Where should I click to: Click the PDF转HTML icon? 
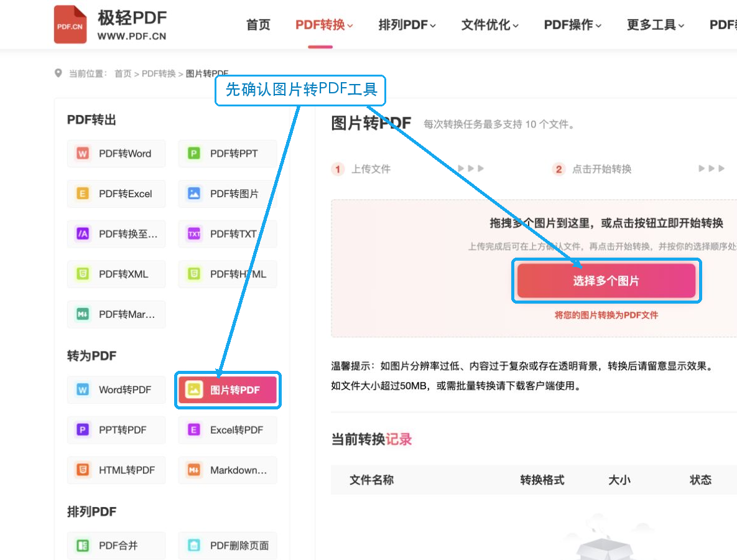[x=193, y=274]
